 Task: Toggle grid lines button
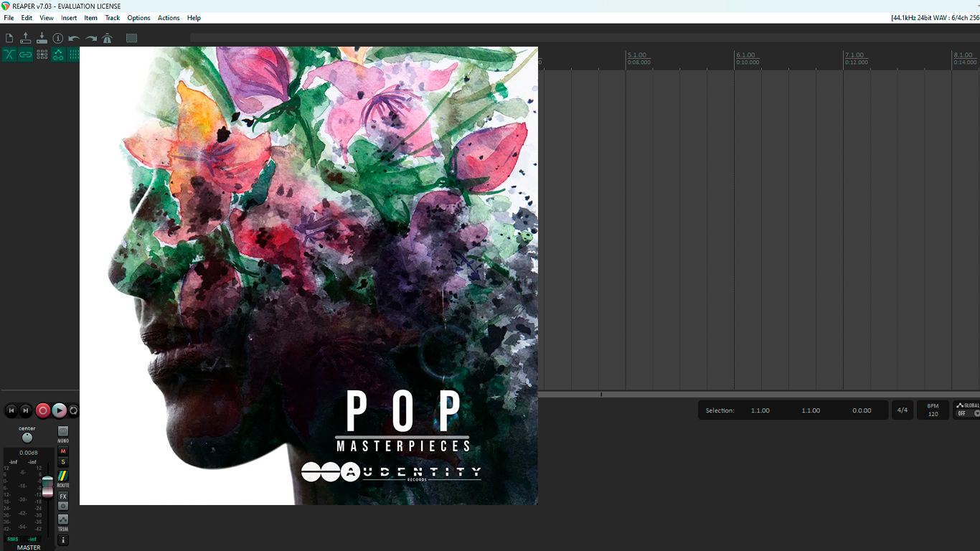73,55
